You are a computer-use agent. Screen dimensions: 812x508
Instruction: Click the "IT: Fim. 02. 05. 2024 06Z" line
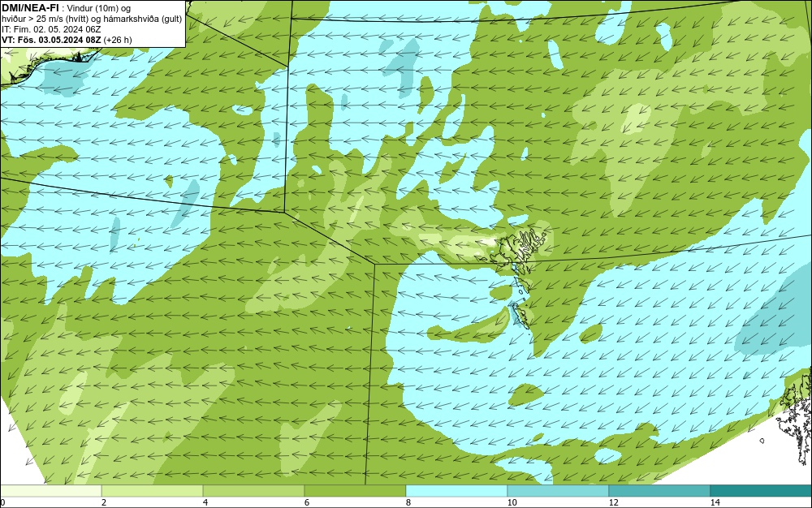click(x=51, y=29)
